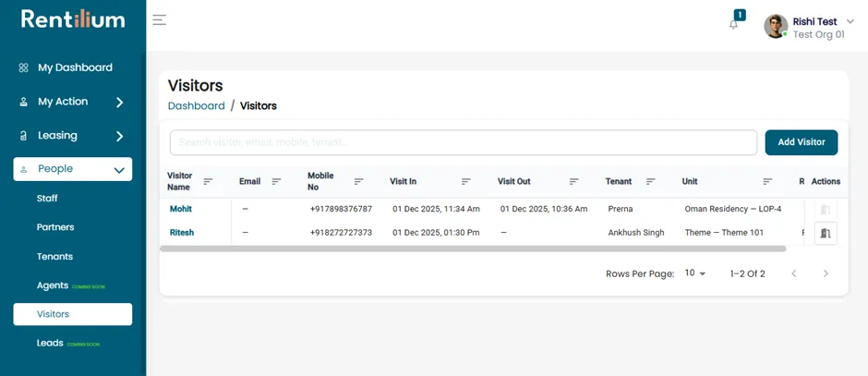Select the Leads submenu item
868x376 pixels.
50,343
